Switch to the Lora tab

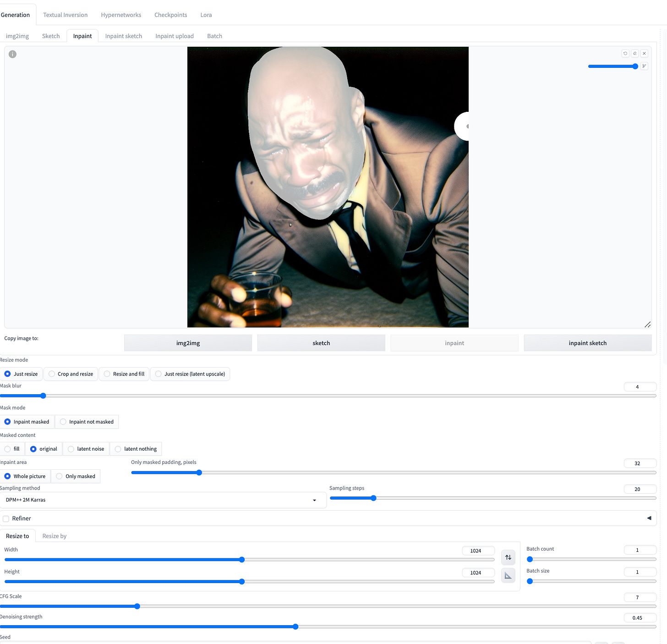click(x=206, y=15)
